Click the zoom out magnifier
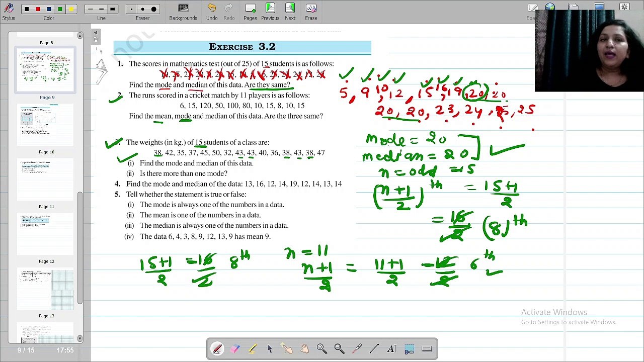 pyautogui.click(x=339, y=349)
